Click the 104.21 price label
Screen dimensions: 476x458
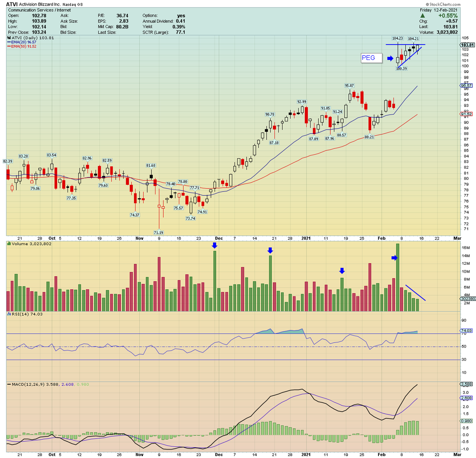(413, 38)
